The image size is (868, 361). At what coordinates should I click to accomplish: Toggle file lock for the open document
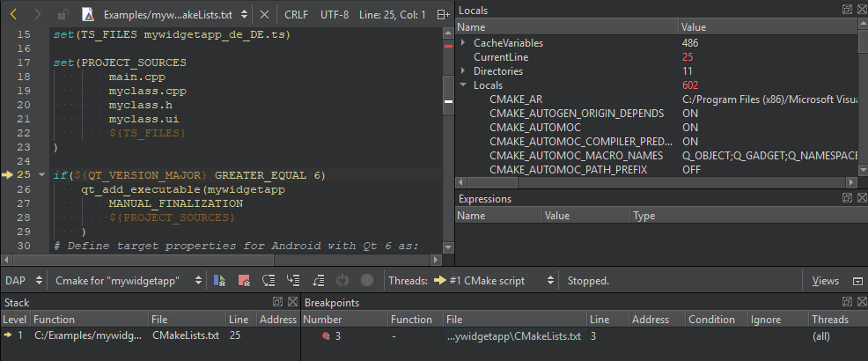tap(63, 15)
